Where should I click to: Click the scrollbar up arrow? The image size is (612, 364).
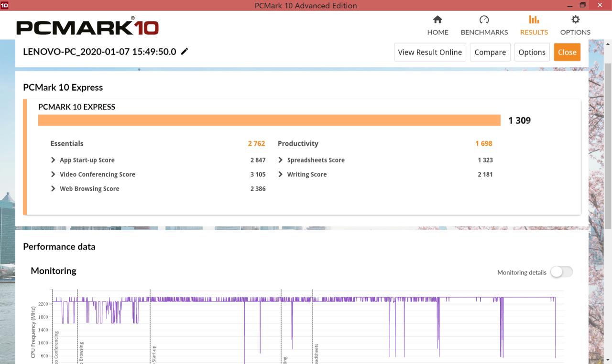[x=608, y=43]
